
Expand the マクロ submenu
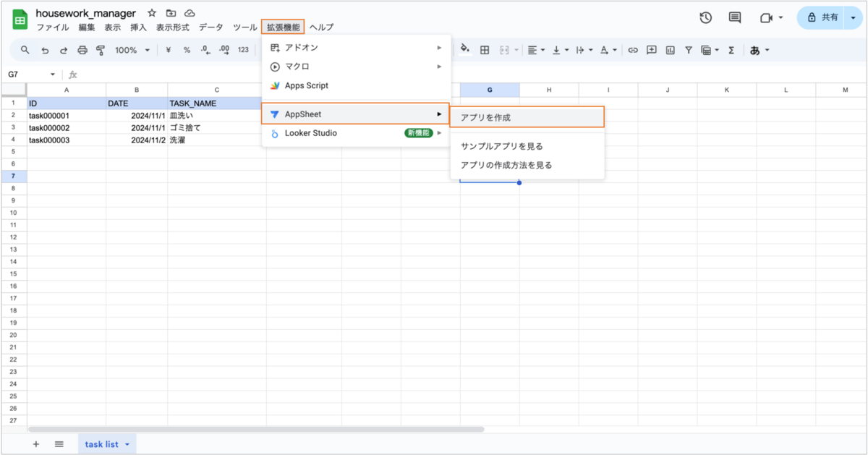[356, 67]
